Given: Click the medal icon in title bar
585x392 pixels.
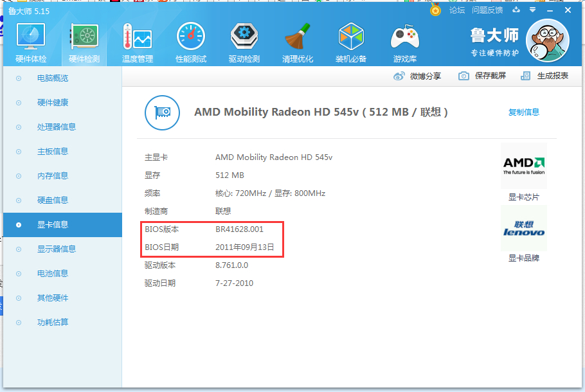Looking at the screenshot, I should click(435, 10).
